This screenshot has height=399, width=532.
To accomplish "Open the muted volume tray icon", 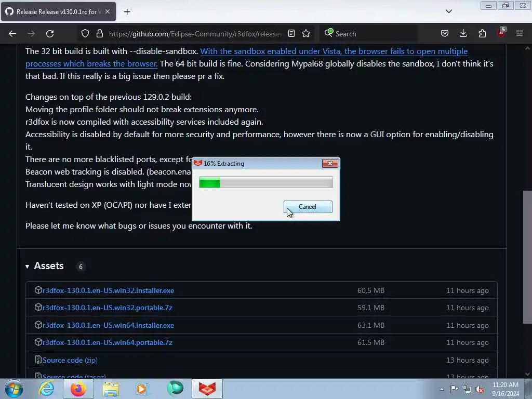I will (x=480, y=389).
